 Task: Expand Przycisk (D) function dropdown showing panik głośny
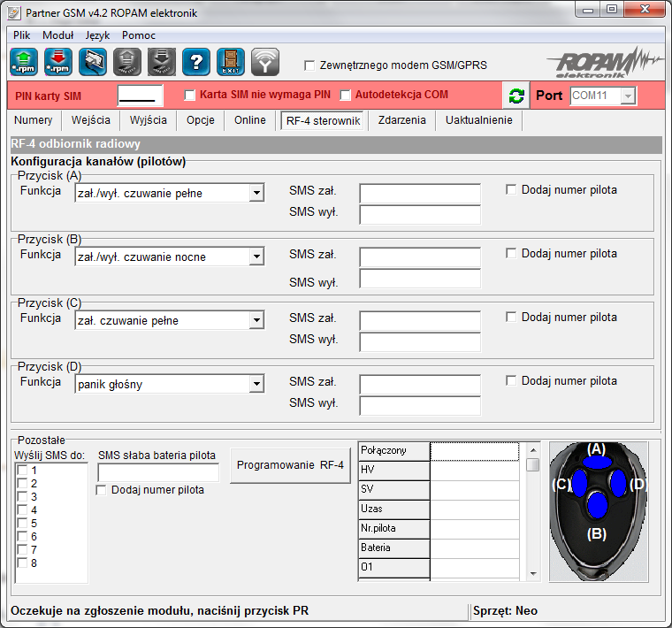tap(256, 384)
